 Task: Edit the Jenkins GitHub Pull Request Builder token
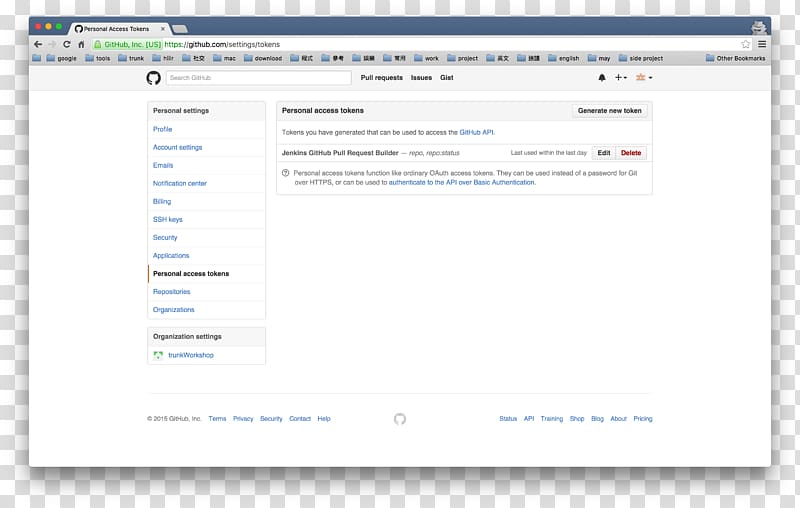[604, 153]
